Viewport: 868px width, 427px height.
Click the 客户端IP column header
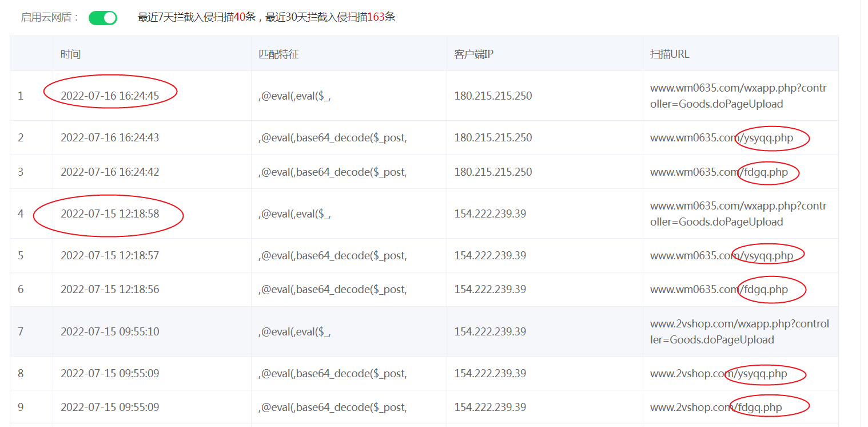pos(473,54)
